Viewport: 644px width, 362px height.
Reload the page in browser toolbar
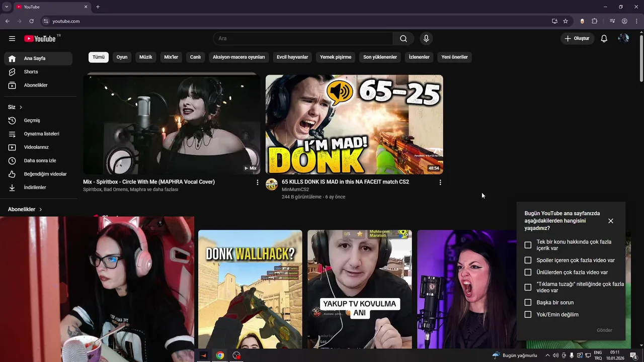point(31,21)
